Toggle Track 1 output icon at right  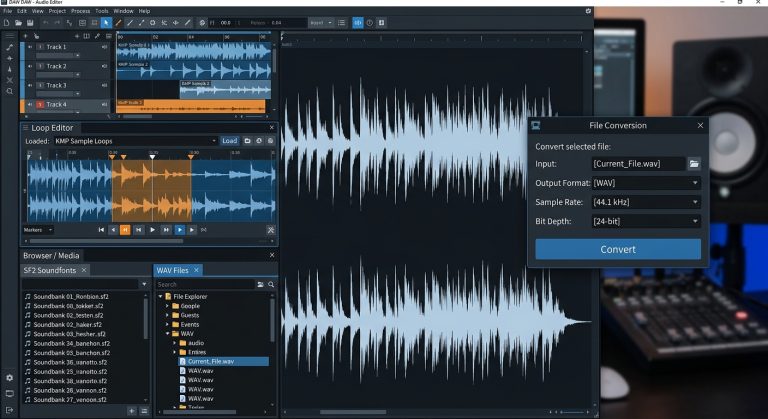click(x=104, y=47)
